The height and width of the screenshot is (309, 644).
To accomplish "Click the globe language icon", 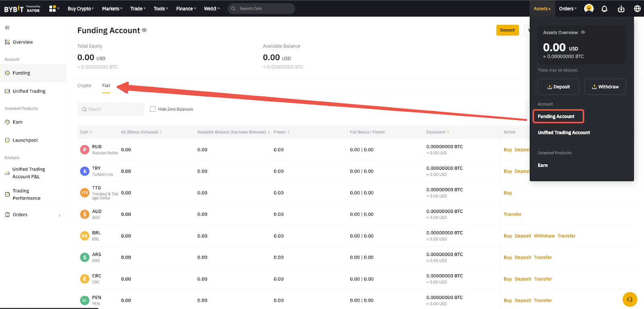I will click(x=637, y=9).
